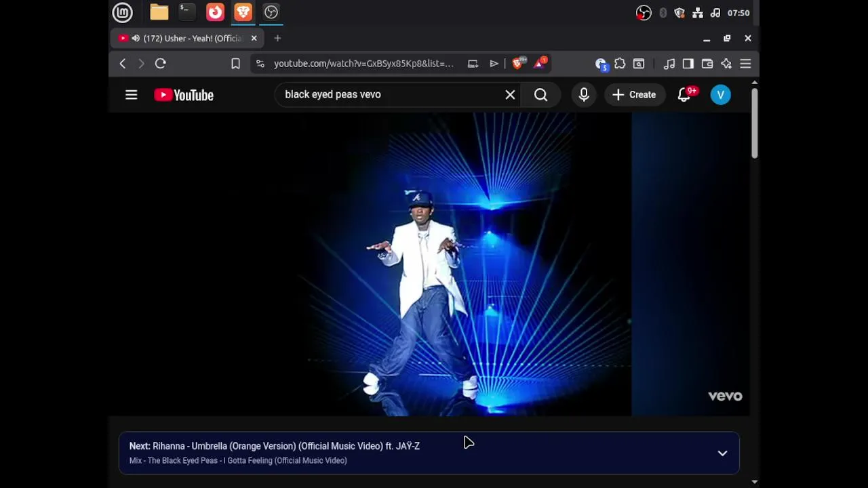View site settings icon in address bar
Screen dimensions: 868x488
point(260,64)
